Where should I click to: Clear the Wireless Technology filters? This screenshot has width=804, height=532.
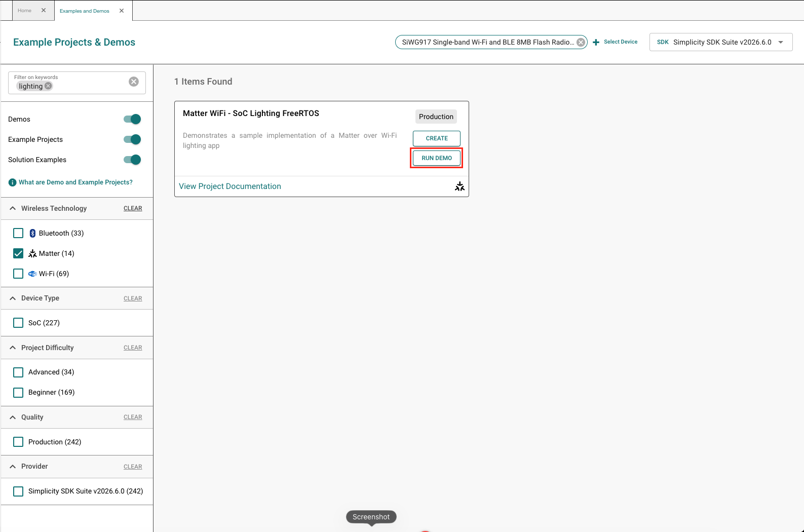(133, 208)
